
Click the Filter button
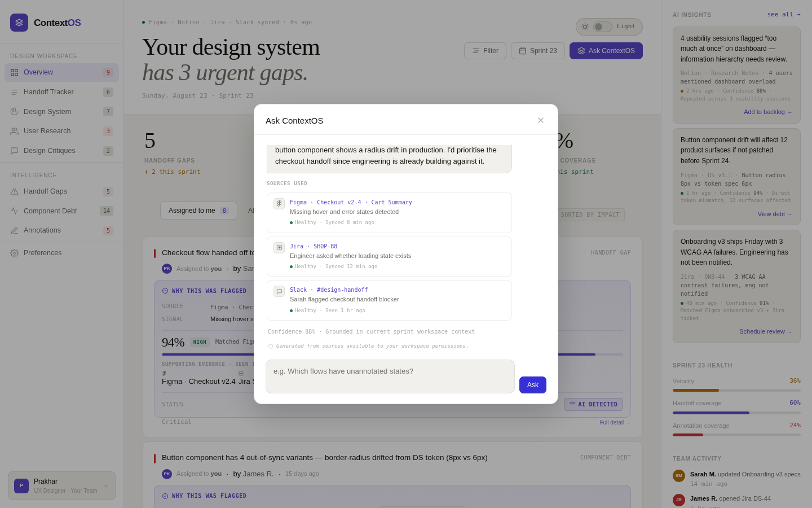pyautogui.click(x=485, y=51)
